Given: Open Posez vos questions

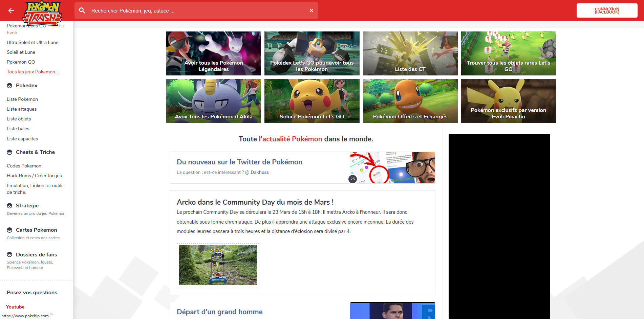Looking at the screenshot, I should click(32, 293).
